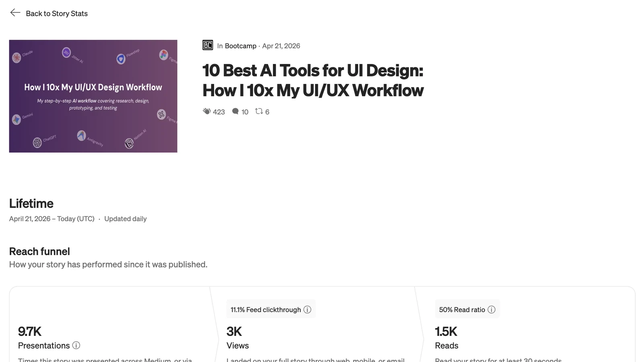Click the '50% Read ratio' label

462,310
